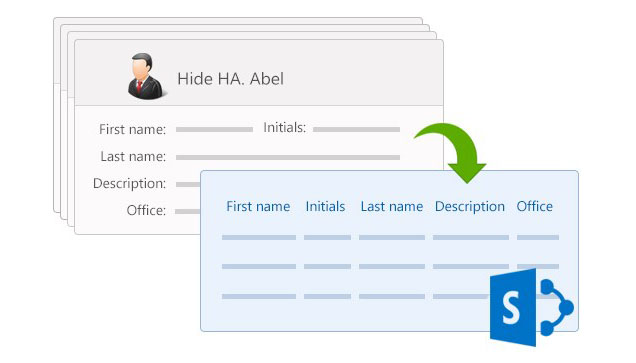Click first row under Description column
Screen dimensions: 636x363
[x=471, y=237]
